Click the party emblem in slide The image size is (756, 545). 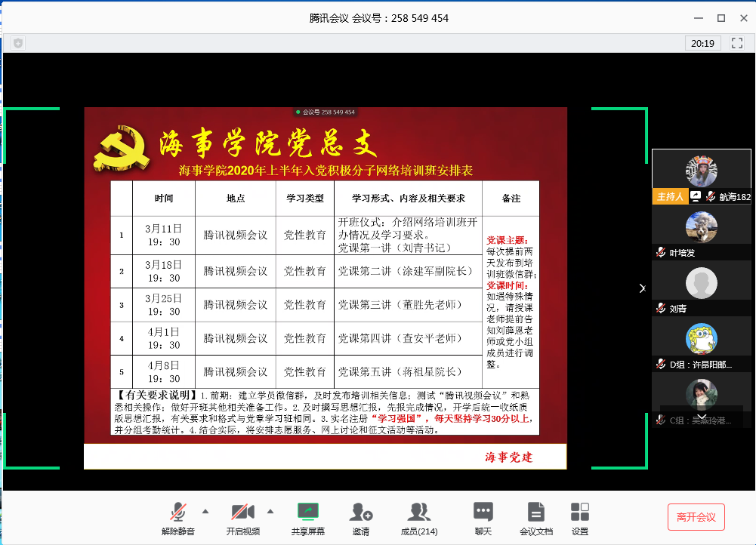point(122,149)
